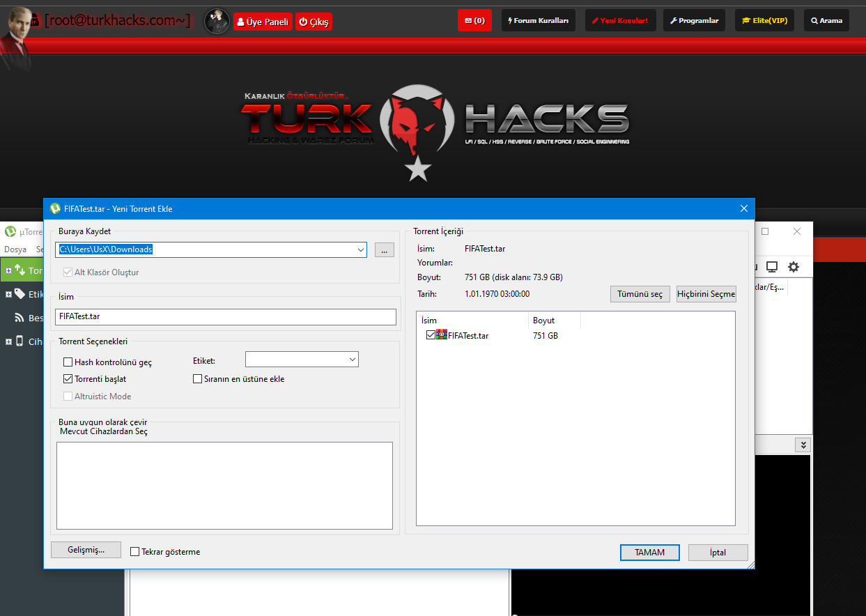
Task: Open the Programlar link
Action: click(x=694, y=20)
